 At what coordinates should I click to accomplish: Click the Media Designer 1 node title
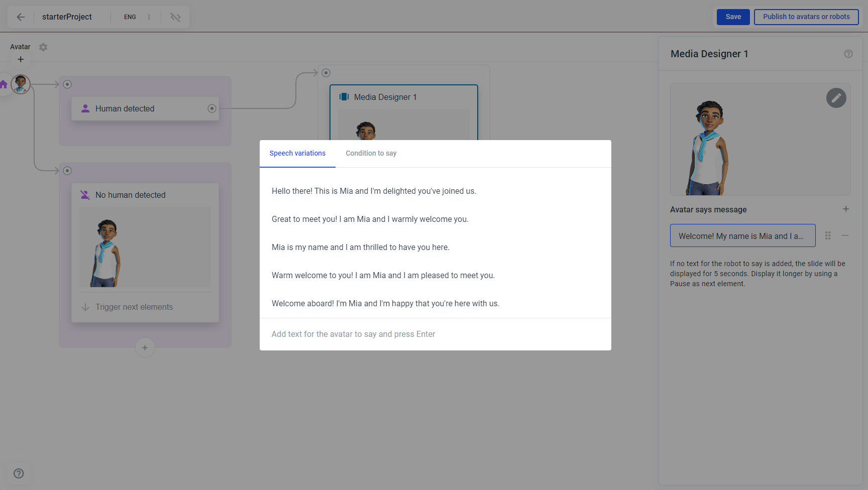[385, 97]
